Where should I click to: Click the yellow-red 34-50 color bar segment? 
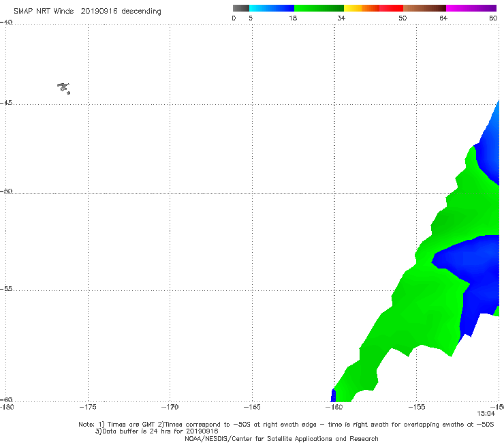pos(373,8)
